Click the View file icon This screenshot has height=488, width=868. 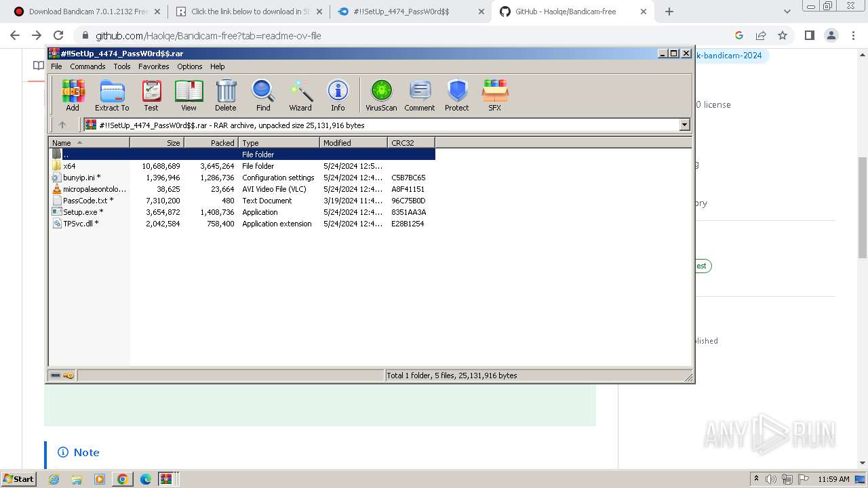[189, 95]
